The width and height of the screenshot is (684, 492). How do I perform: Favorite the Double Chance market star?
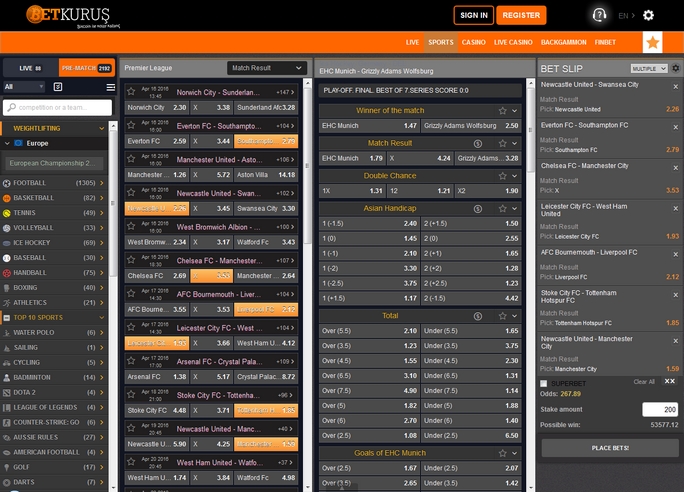[x=503, y=176]
